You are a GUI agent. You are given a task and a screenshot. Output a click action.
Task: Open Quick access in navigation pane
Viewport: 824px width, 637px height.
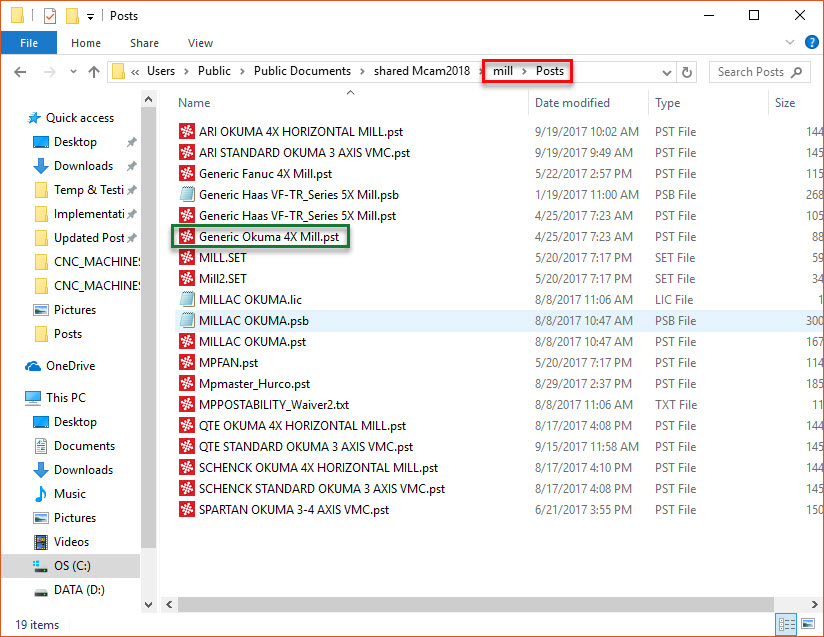pyautogui.click(x=79, y=118)
